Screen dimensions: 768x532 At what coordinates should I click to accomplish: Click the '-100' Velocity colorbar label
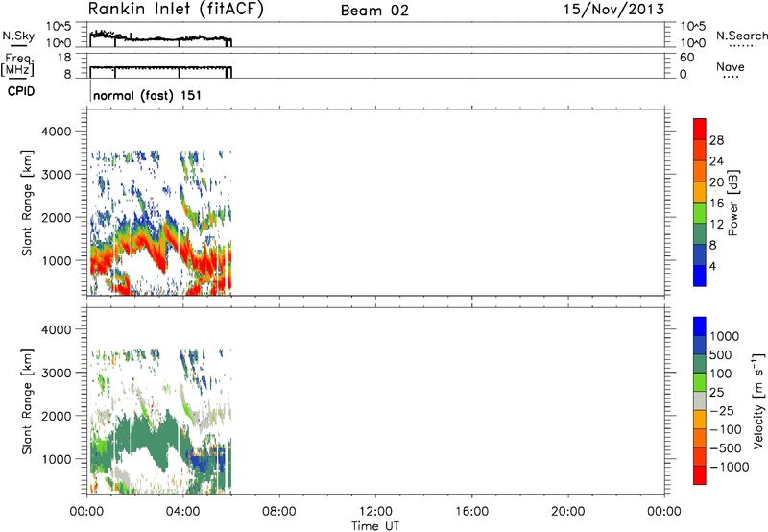click(726, 429)
